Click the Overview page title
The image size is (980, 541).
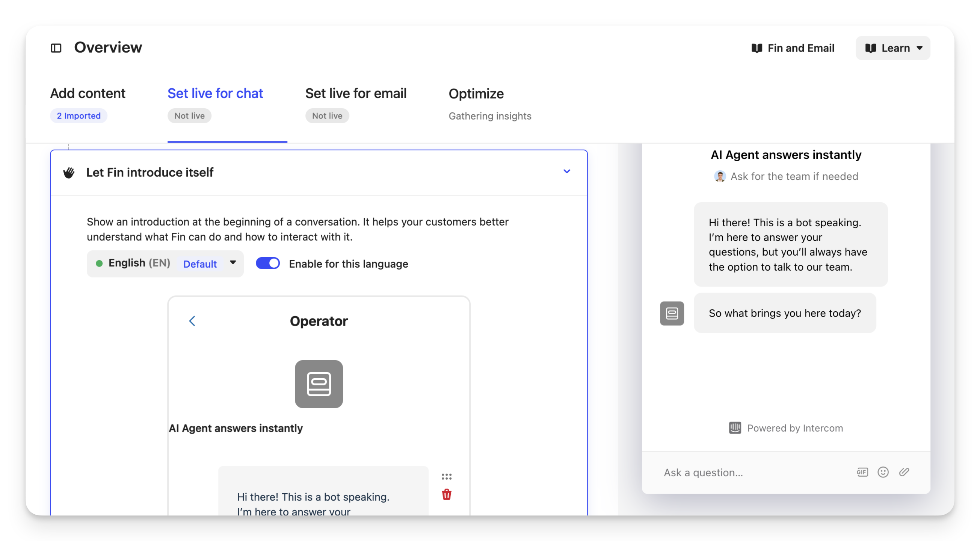pyautogui.click(x=108, y=48)
